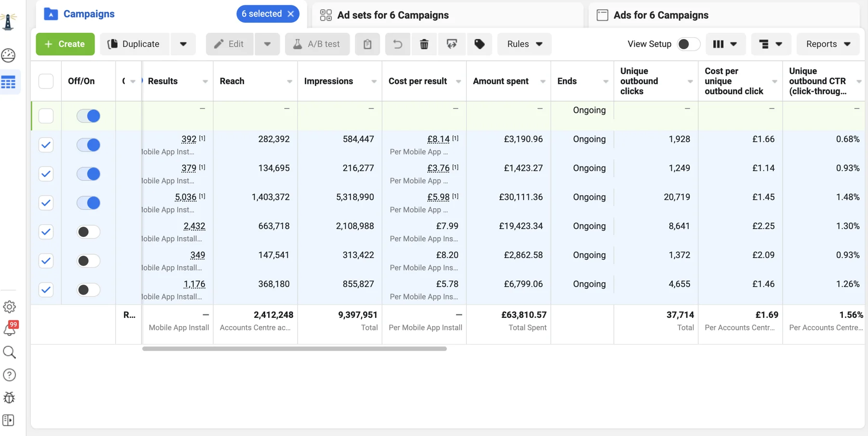
Task: Click the 1.56% total CTR cell
Action: [x=851, y=315]
